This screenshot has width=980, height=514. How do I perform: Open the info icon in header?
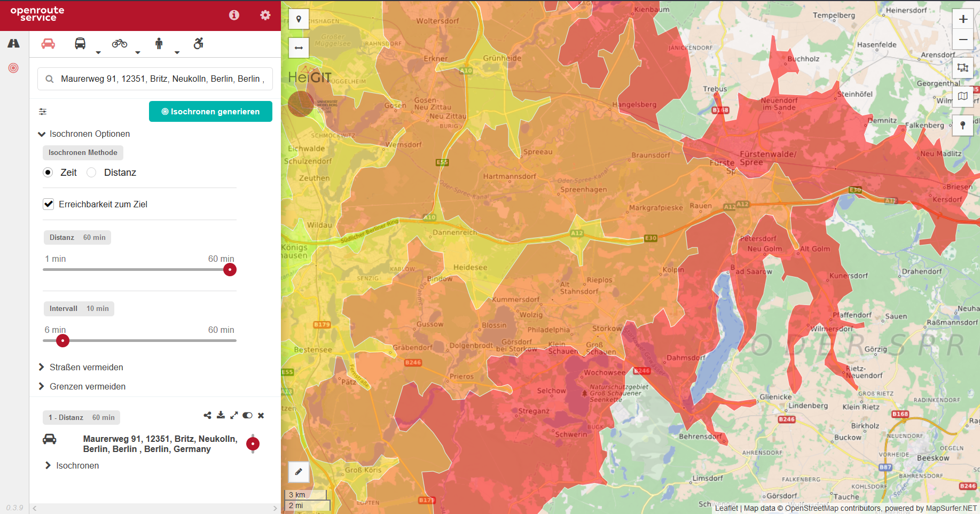234,15
